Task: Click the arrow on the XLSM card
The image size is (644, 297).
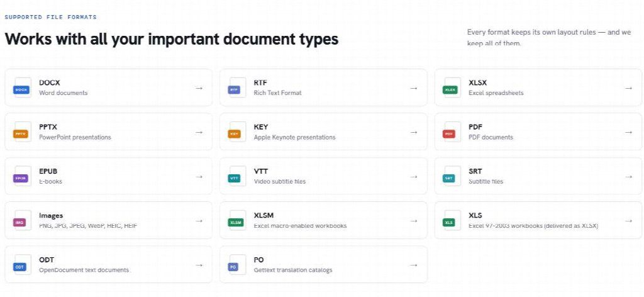Action: pyautogui.click(x=414, y=221)
